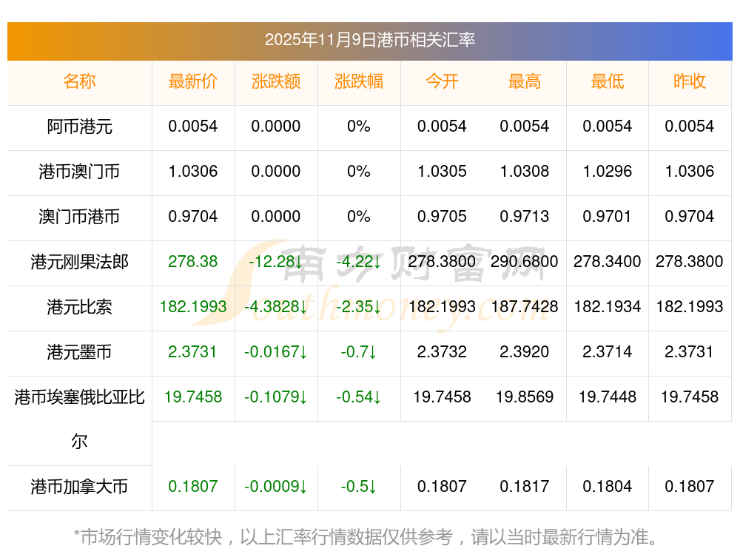Click latest price 182.1993 in green
Viewport: 740px width, 560px height.
click(x=193, y=307)
